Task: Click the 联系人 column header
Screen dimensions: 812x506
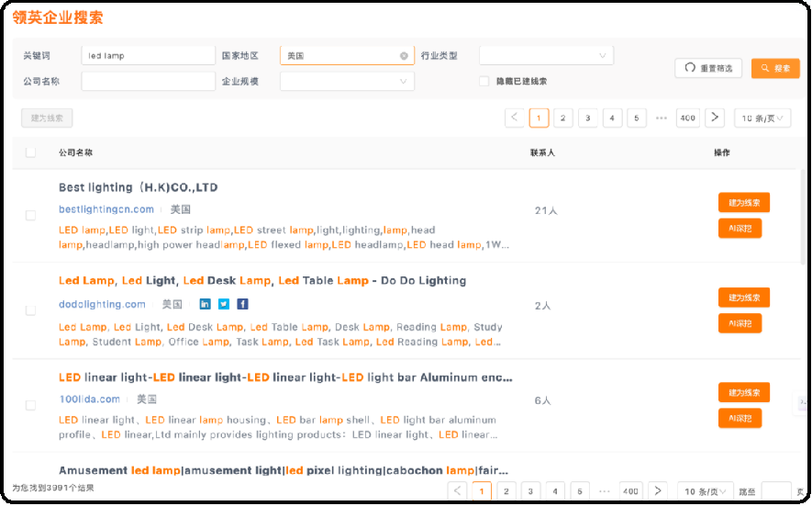Action: 542,152
